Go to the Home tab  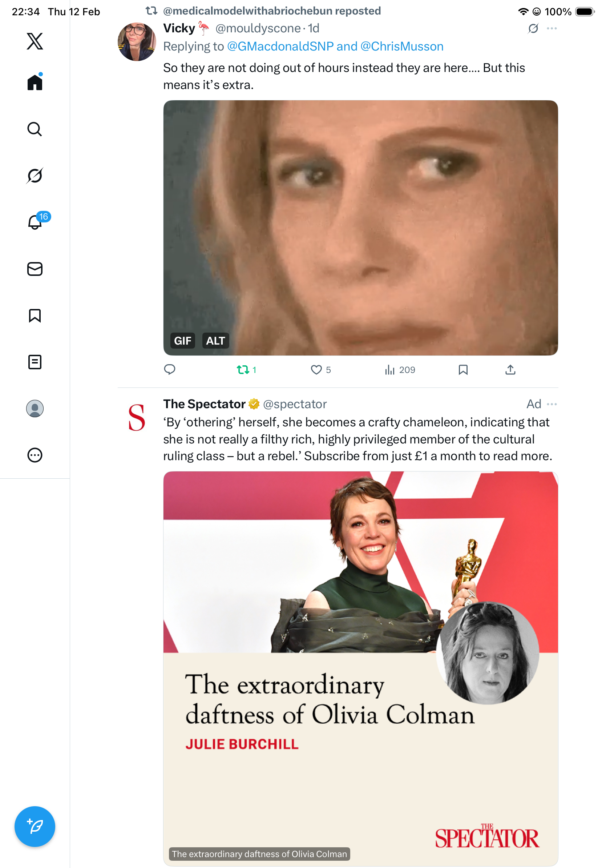[x=35, y=82]
